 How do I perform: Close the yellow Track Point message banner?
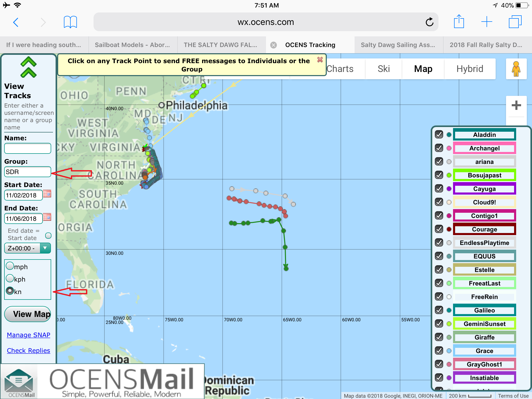pos(320,60)
